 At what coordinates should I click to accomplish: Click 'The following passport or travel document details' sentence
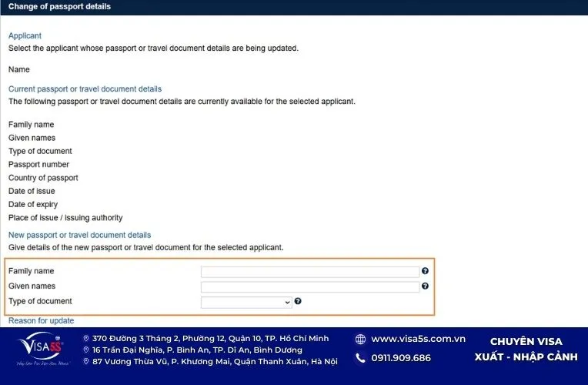pos(182,102)
